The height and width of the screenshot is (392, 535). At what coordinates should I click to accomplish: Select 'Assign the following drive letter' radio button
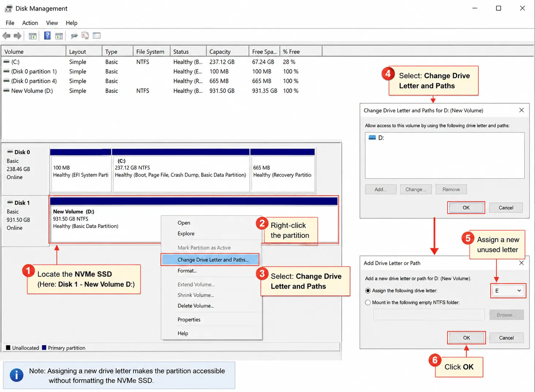(x=368, y=291)
